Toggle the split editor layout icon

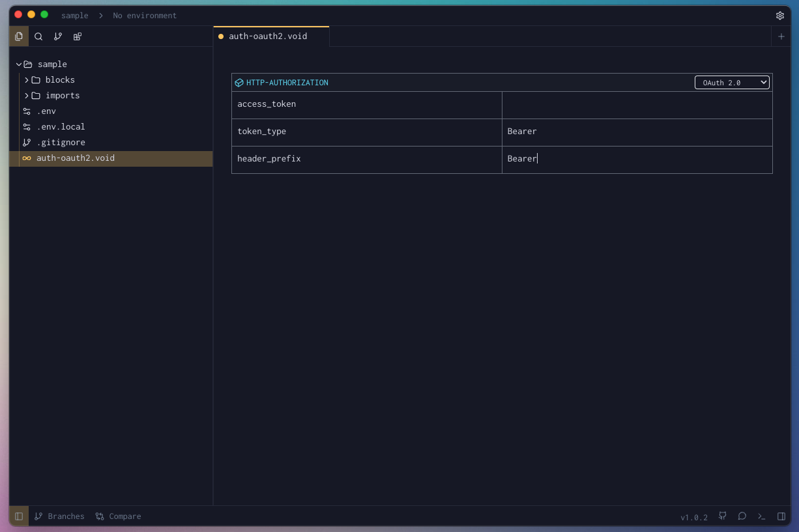[x=781, y=516]
